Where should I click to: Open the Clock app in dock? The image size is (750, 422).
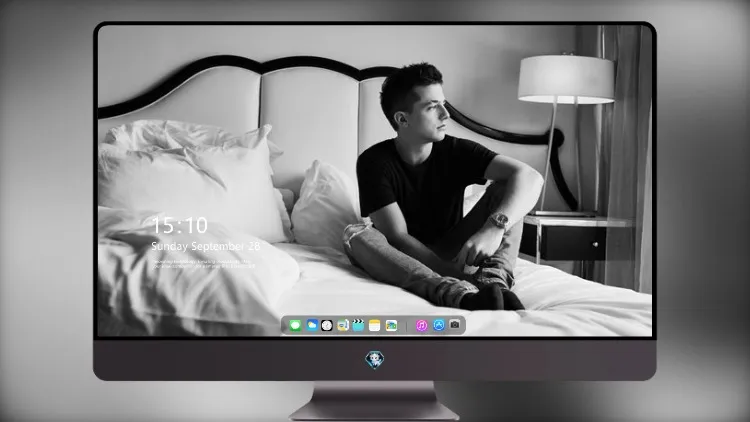tap(327, 325)
